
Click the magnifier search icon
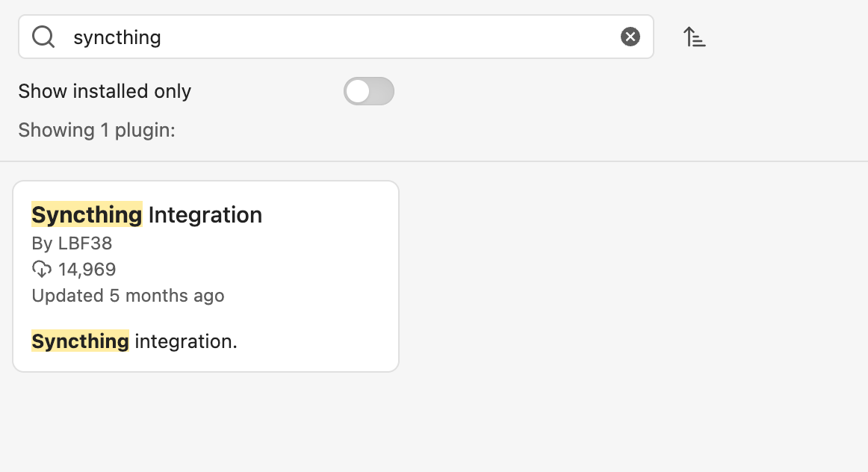(44, 37)
